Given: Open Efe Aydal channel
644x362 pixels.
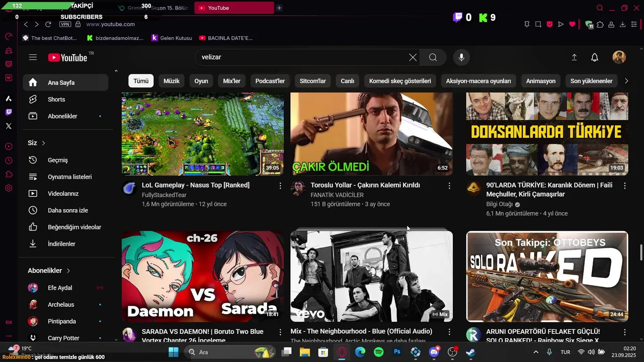Looking at the screenshot, I should click(65, 288).
